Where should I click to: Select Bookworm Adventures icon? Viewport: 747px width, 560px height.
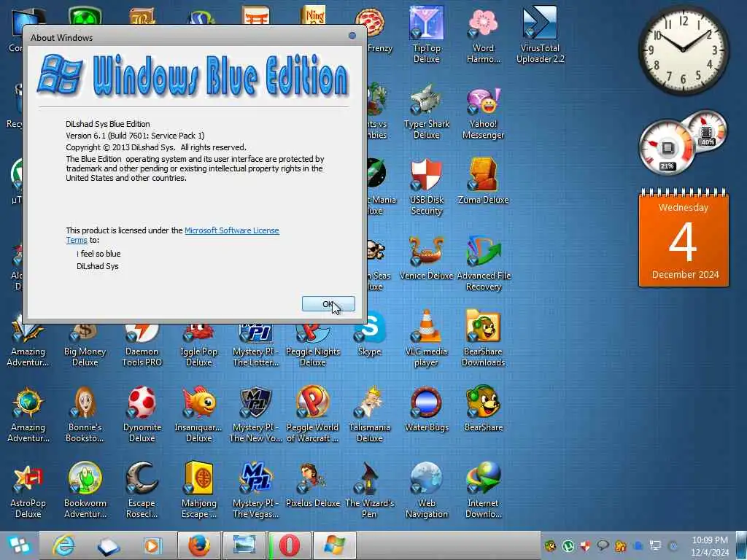[x=85, y=490]
